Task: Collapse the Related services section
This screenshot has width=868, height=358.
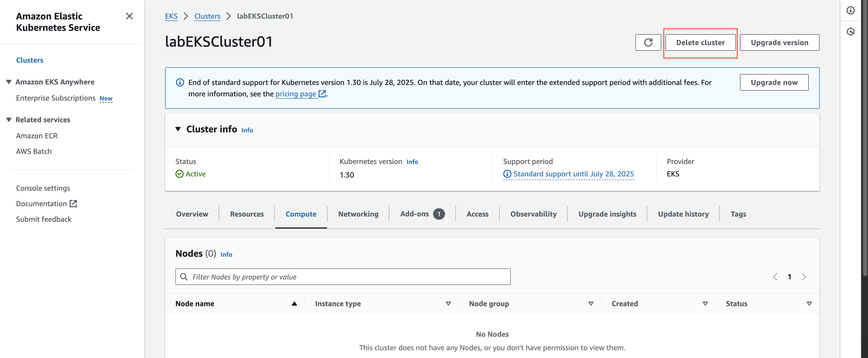Action: pos(9,120)
